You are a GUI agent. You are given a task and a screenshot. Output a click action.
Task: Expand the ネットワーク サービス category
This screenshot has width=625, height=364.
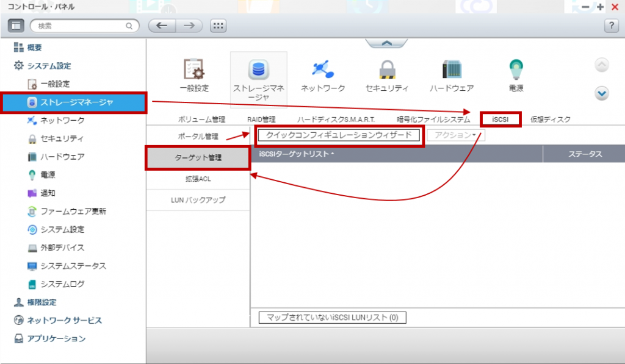58,320
